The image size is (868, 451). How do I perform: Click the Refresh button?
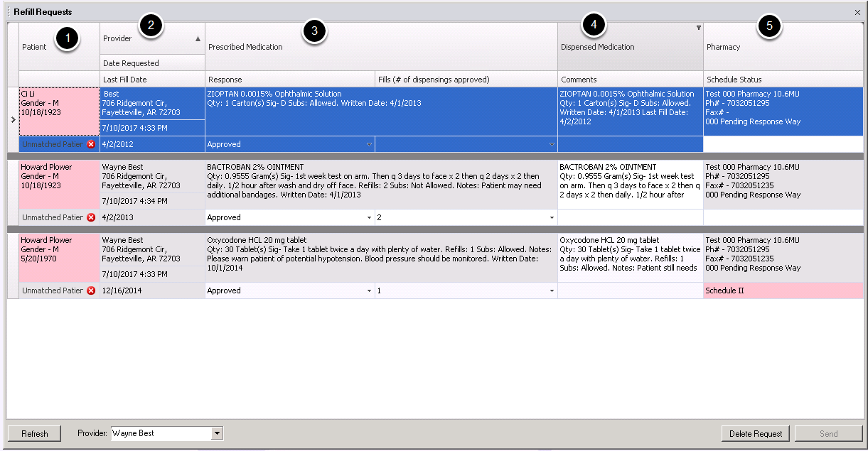[33, 433]
